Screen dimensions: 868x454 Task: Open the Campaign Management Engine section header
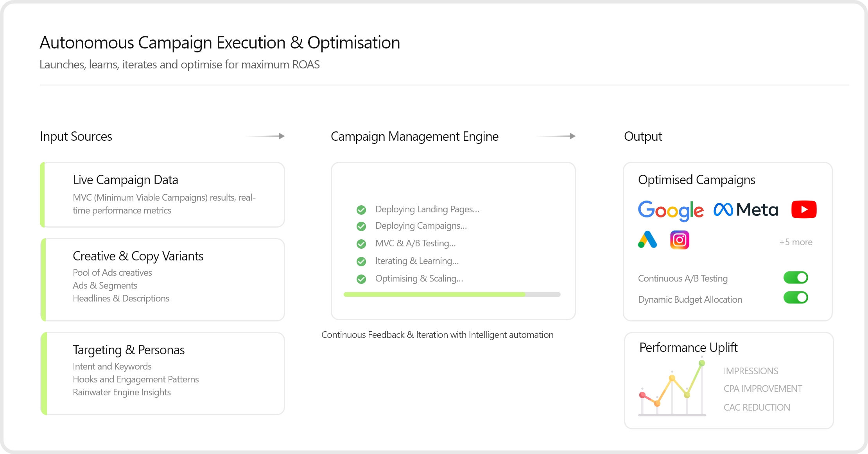coord(414,136)
